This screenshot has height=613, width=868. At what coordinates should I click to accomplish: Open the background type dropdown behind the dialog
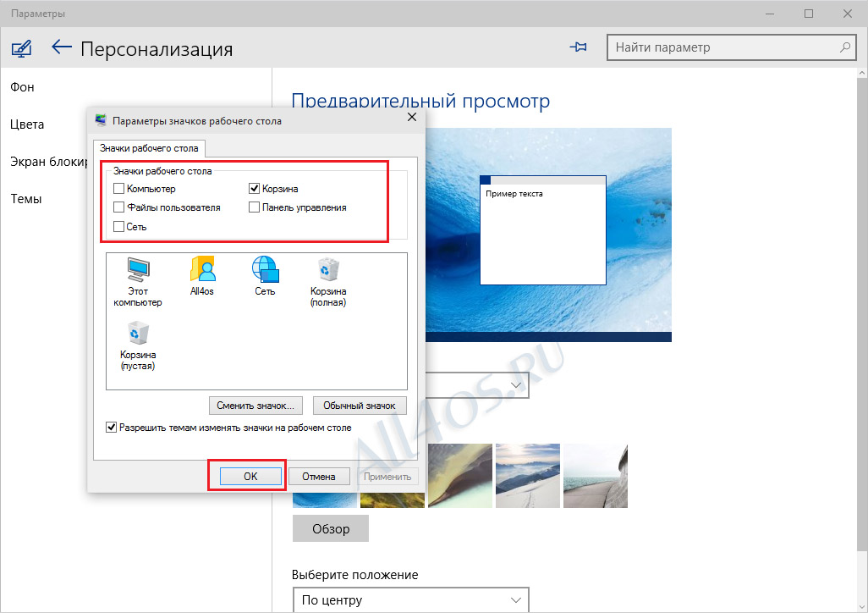pyautogui.click(x=477, y=384)
